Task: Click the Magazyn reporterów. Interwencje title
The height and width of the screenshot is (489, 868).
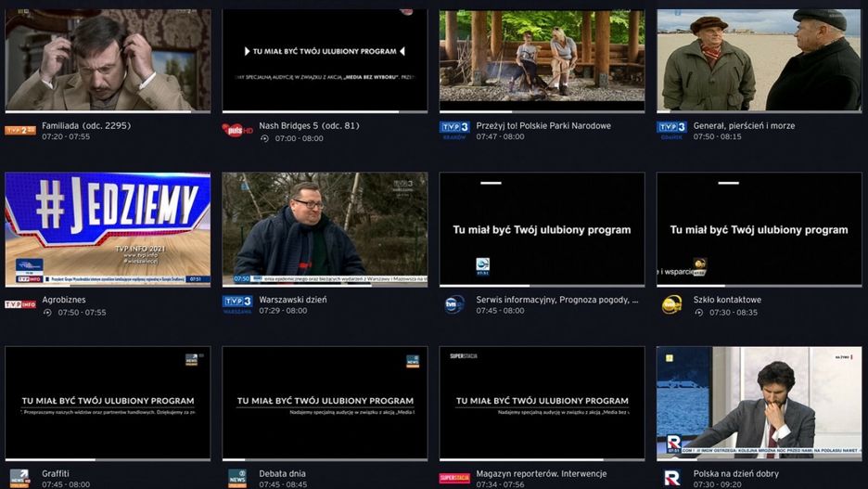Action: coord(542,473)
